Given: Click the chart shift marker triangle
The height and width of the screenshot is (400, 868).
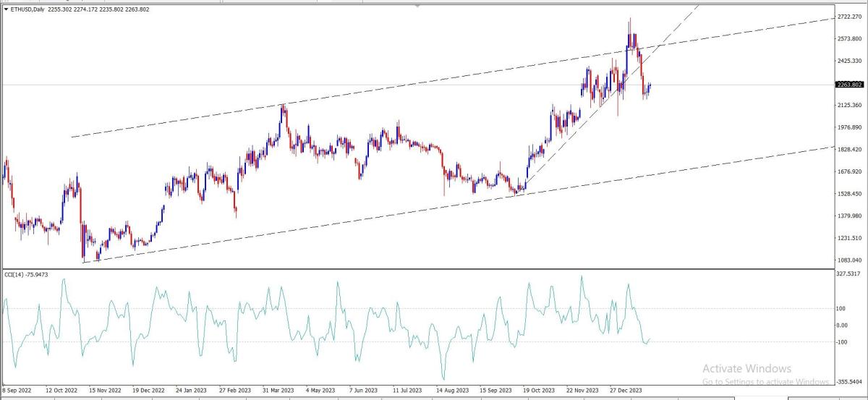Looking at the screenshot, I should pos(417,5).
